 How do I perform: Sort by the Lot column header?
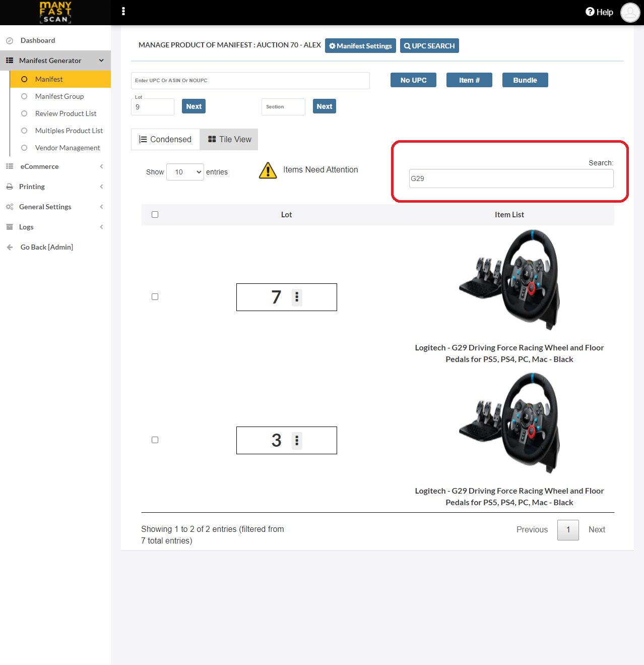(x=286, y=215)
